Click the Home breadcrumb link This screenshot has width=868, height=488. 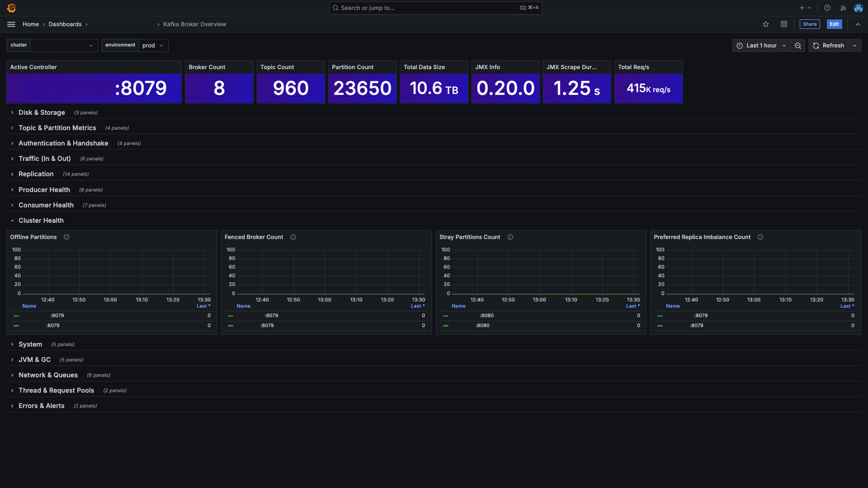click(31, 24)
